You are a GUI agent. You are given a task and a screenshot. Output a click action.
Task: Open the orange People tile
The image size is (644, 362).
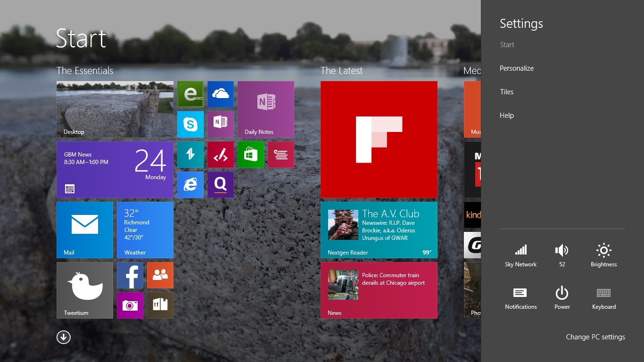tap(160, 275)
